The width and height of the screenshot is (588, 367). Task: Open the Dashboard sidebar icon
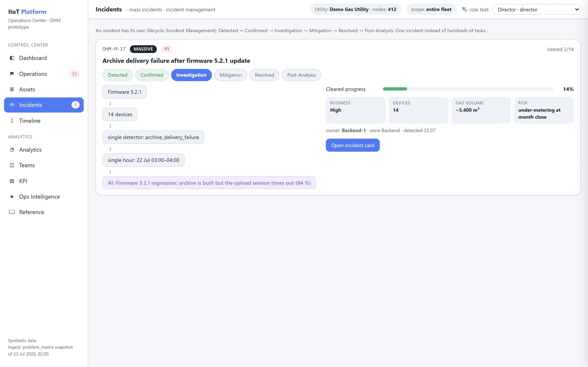(12, 58)
